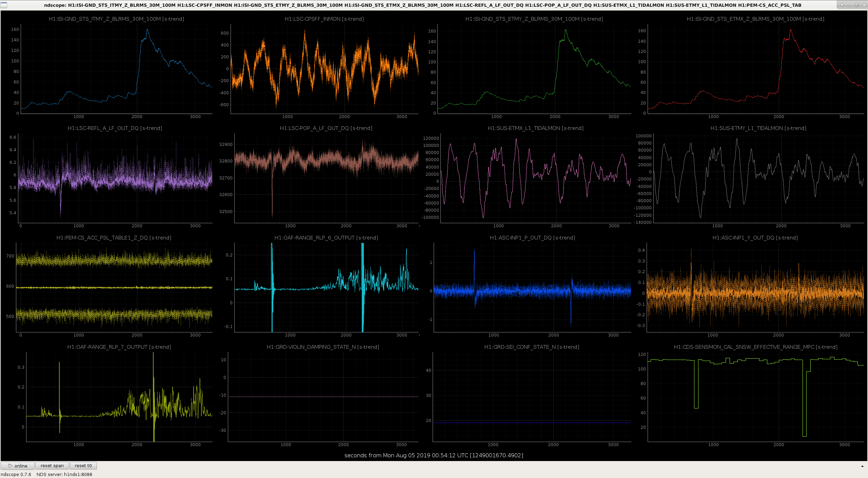Select the H1:ISI-GND_STS_ITMY_Z_BLRMS_30M_100M plot title
This screenshot has width=868, height=478.
click(x=116, y=19)
